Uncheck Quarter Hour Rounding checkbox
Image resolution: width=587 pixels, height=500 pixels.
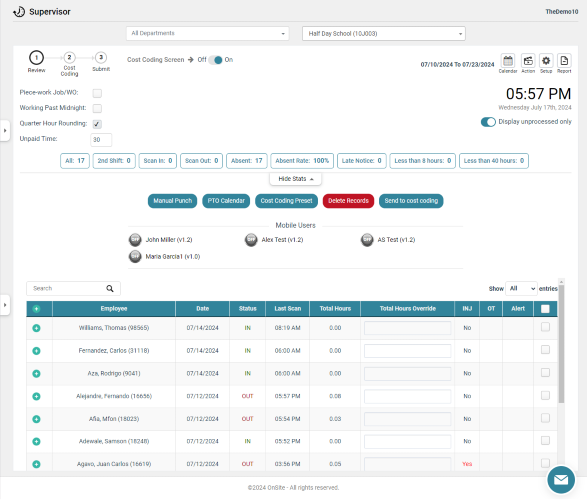tap(97, 124)
